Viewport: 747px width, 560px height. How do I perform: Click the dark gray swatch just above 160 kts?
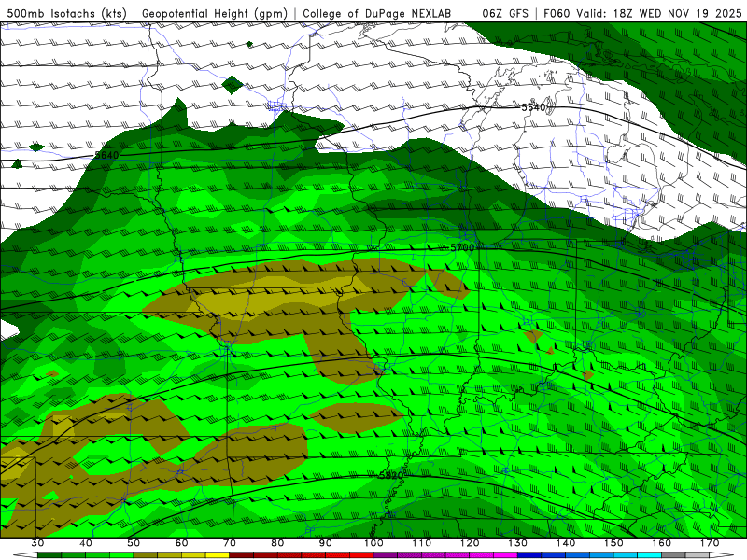coord(674,555)
